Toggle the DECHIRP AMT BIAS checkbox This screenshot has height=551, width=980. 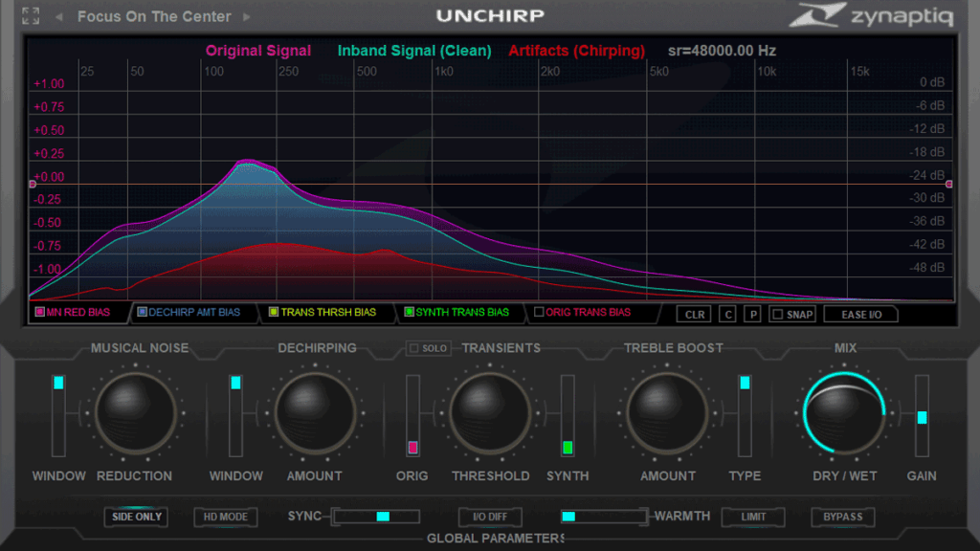(142, 312)
